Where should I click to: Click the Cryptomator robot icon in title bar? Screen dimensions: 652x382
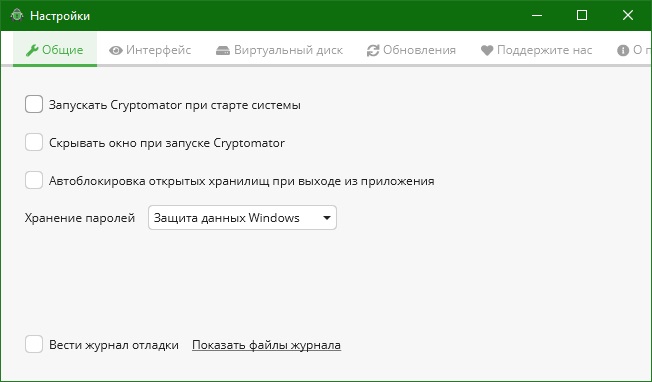click(x=17, y=15)
